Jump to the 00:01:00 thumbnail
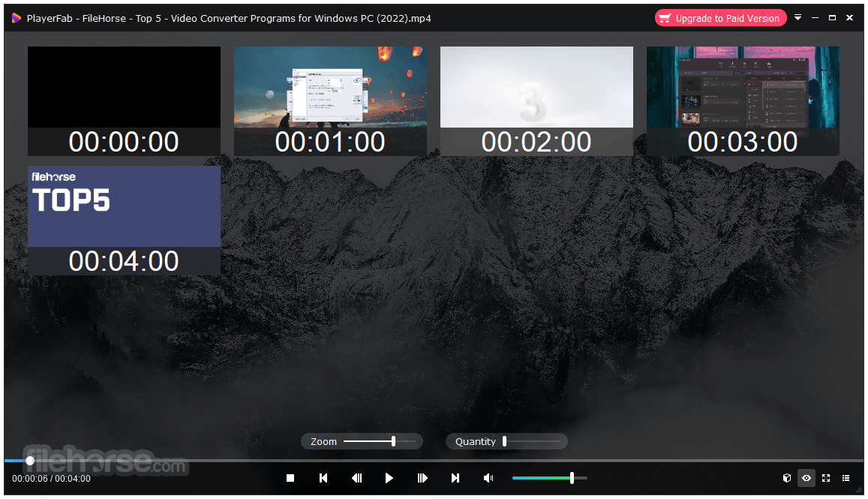 [x=331, y=101]
